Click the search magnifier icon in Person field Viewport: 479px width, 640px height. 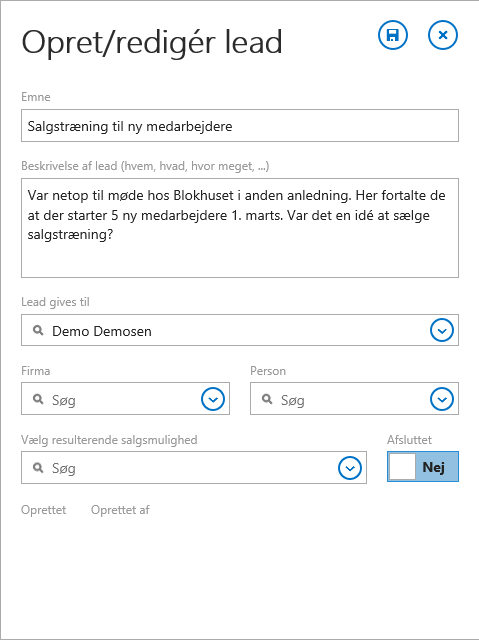point(267,399)
